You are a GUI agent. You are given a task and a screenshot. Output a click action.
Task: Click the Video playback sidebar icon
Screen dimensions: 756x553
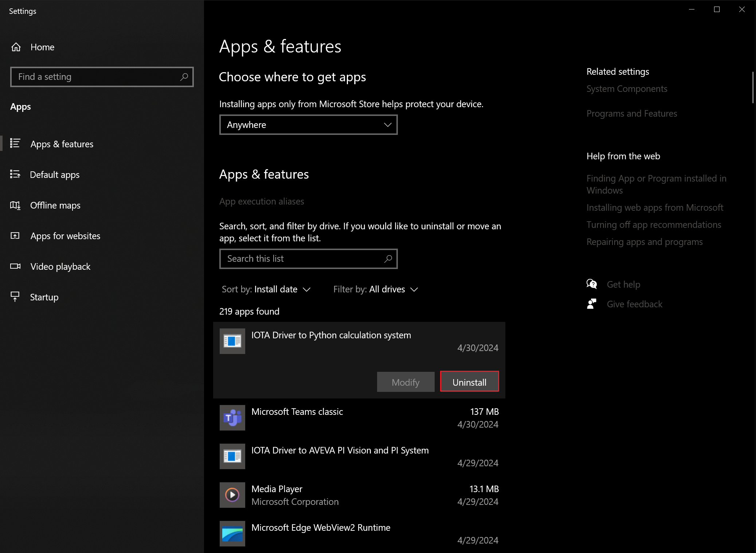tap(15, 266)
